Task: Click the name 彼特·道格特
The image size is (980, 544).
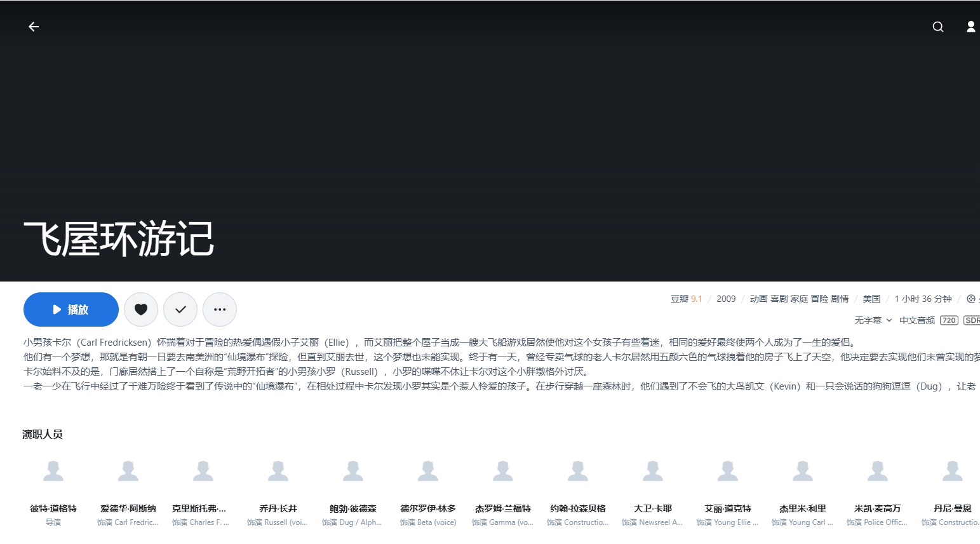Action: tap(53, 508)
